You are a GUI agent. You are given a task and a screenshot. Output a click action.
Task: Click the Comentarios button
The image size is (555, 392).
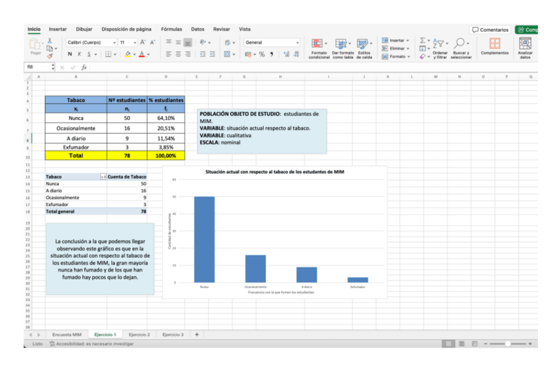490,29
